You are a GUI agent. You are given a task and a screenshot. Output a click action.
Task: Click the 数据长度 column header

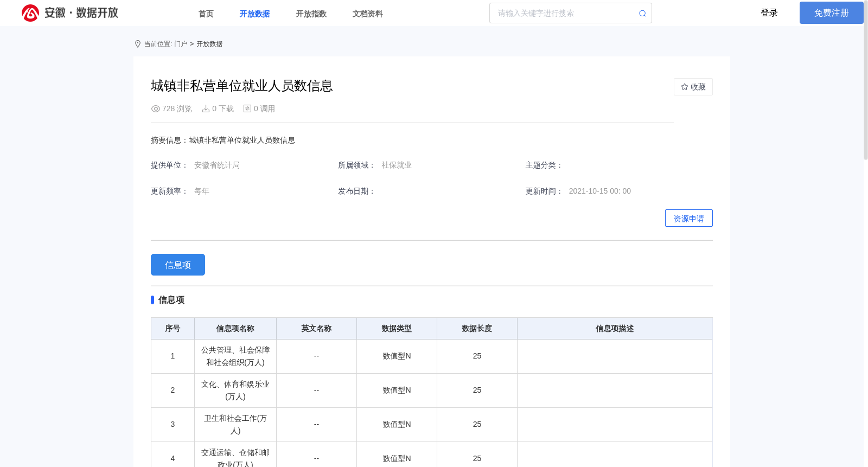[x=477, y=329]
